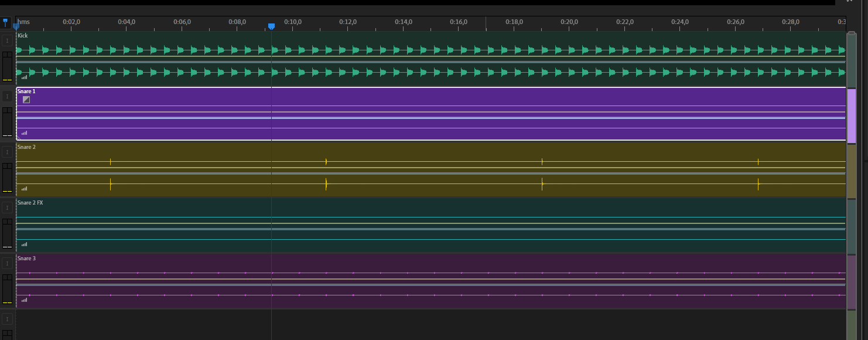Click the fade-in handle at the Snare 1 clip corner

(18, 138)
